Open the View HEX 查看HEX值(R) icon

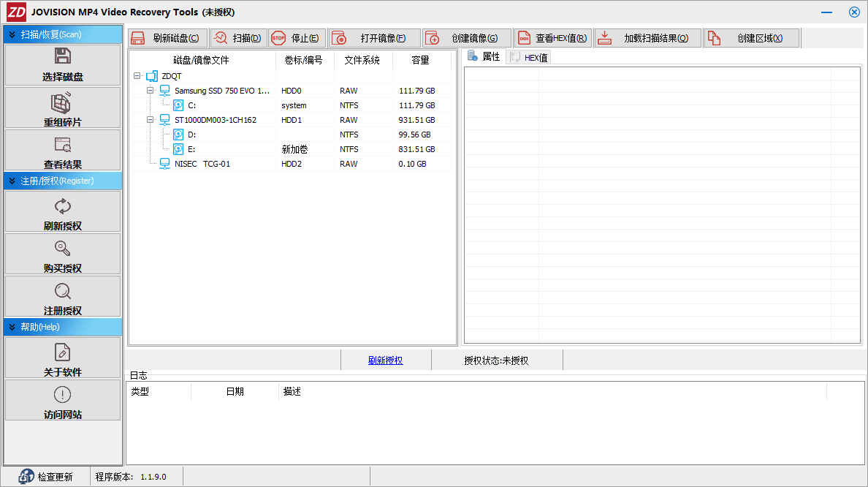click(524, 38)
